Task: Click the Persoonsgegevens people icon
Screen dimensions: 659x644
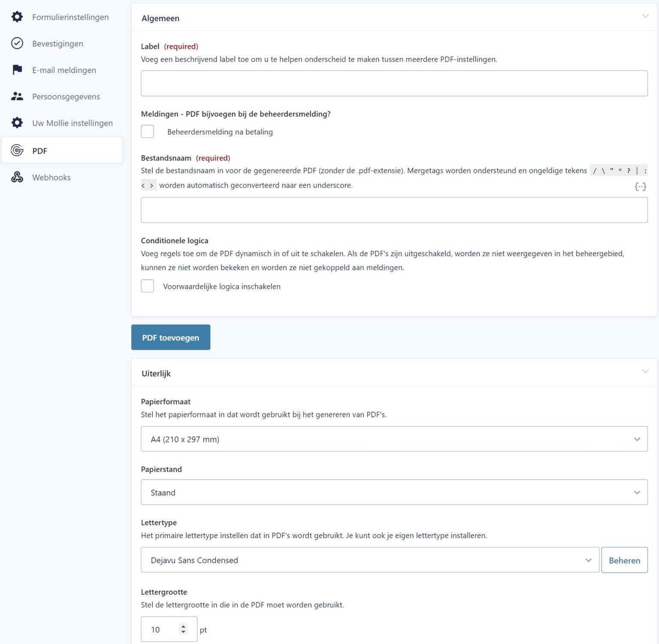Action: click(17, 97)
